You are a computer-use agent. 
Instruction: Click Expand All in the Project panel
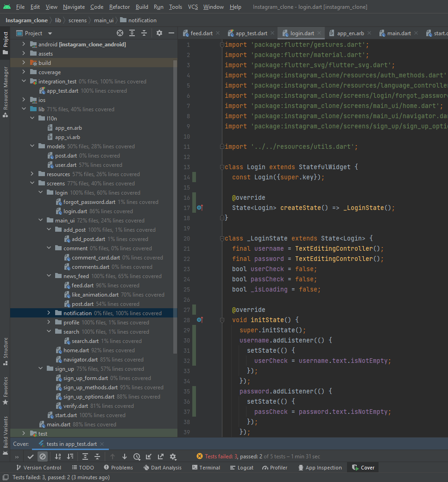pos(132,33)
